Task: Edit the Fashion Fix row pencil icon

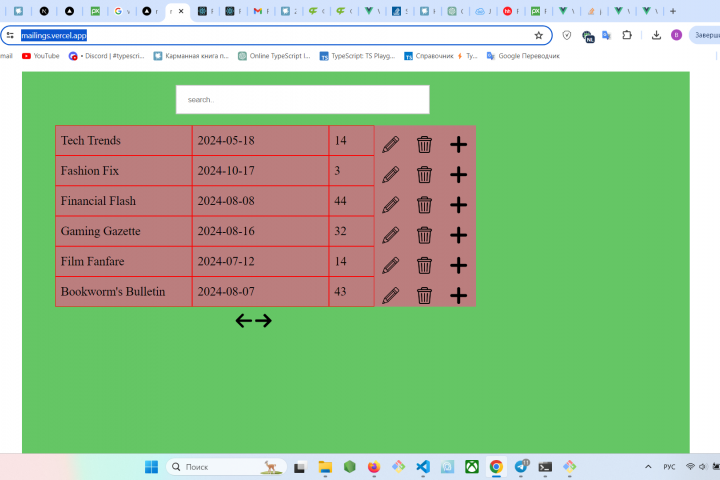Action: (x=390, y=175)
